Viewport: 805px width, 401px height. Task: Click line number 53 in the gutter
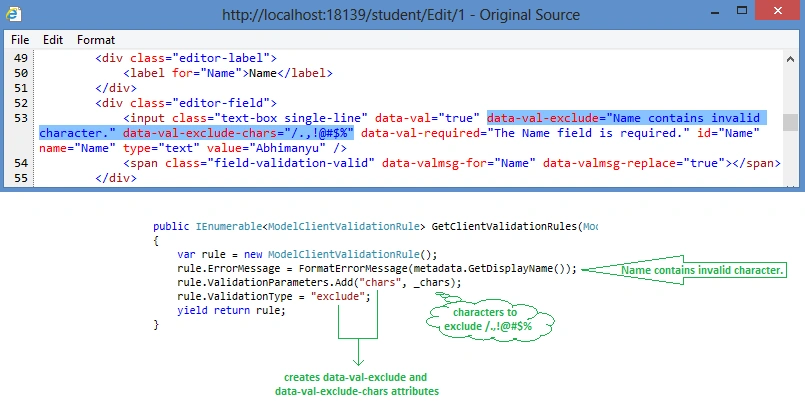point(21,118)
